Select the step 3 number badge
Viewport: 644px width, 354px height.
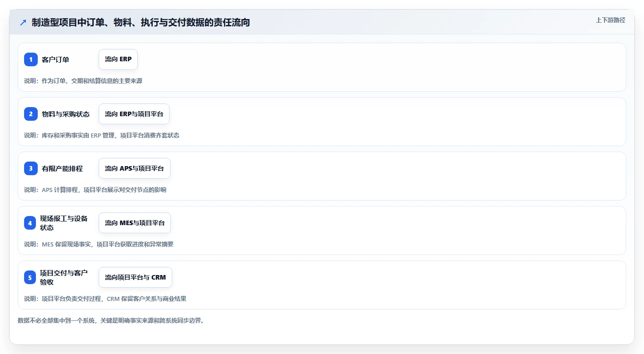pyautogui.click(x=31, y=168)
